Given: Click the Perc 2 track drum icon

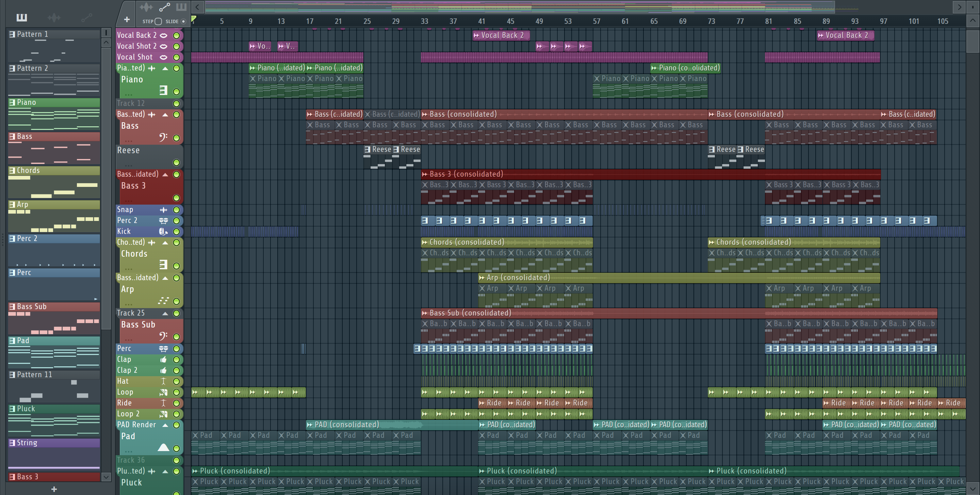Looking at the screenshot, I should (x=163, y=221).
